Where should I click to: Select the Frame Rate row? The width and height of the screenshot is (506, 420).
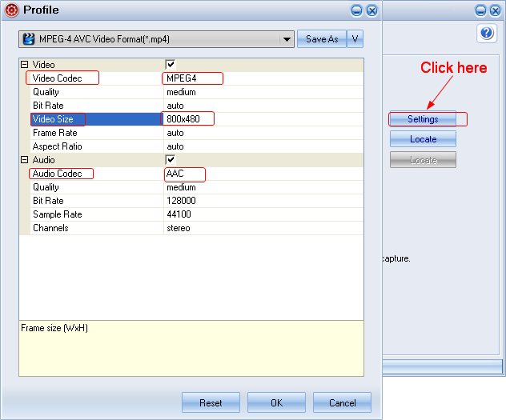click(x=197, y=133)
